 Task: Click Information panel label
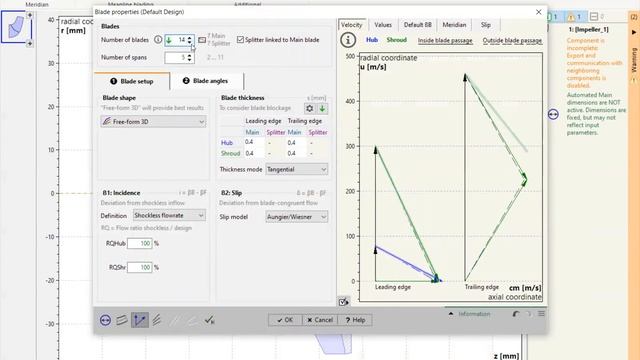pyautogui.click(x=474, y=314)
